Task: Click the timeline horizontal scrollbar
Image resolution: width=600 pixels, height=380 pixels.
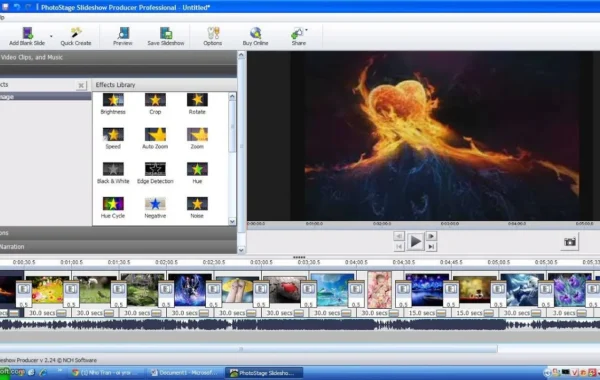Action: 249,349
